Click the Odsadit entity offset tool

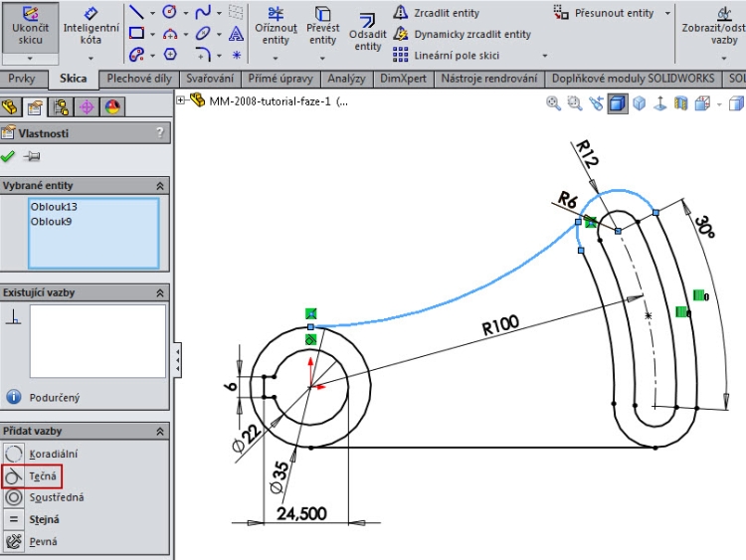point(367,33)
